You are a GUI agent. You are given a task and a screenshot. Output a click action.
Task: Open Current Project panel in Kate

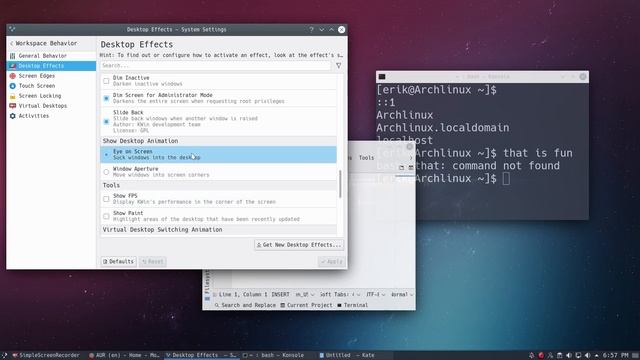[x=306, y=305]
